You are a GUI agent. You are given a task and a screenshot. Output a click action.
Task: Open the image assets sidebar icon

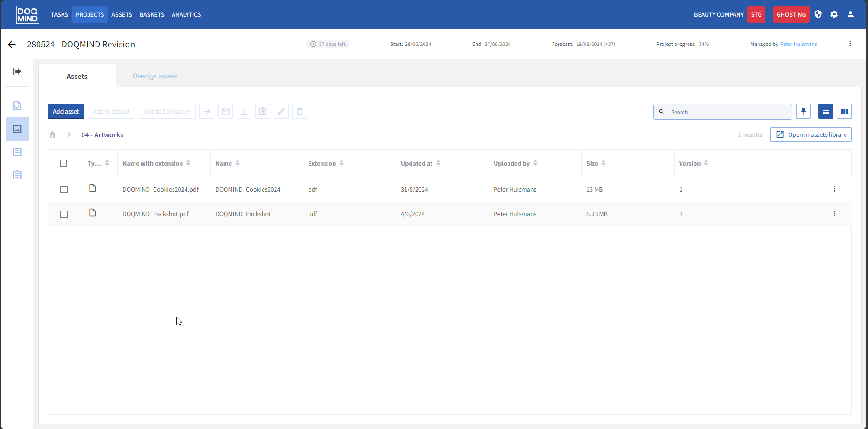[17, 129]
